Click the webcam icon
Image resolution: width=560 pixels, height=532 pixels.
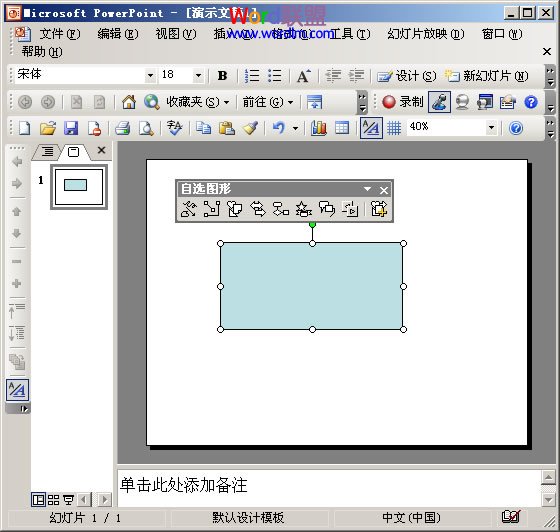(462, 102)
